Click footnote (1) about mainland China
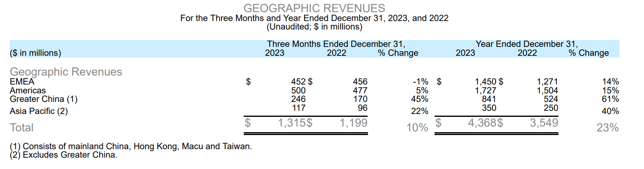This screenshot has width=644, height=169. (x=131, y=146)
